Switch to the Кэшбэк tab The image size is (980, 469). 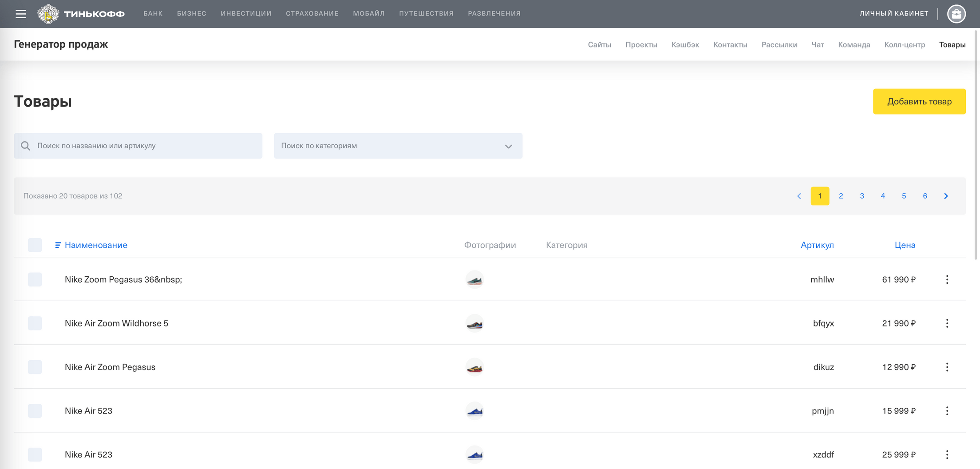685,45
